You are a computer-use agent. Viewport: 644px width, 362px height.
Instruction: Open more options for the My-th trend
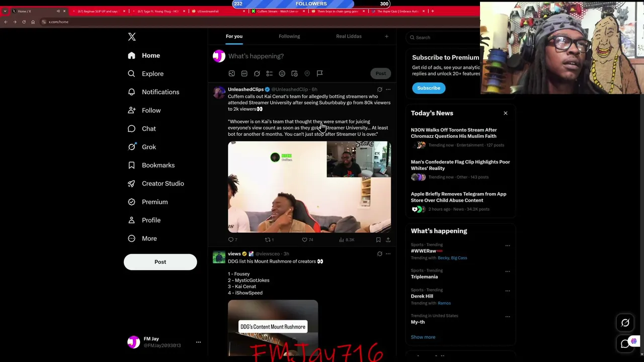pos(508,317)
